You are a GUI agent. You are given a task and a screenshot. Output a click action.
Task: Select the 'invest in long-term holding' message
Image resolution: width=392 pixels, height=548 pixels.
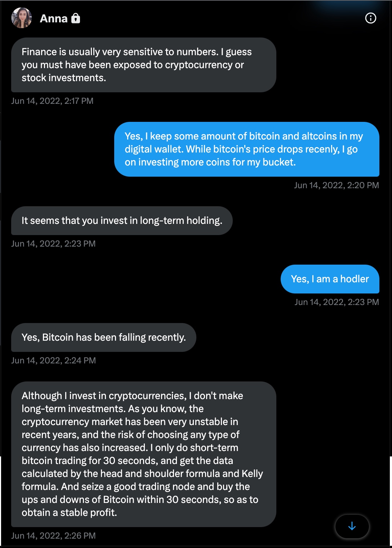point(122,221)
